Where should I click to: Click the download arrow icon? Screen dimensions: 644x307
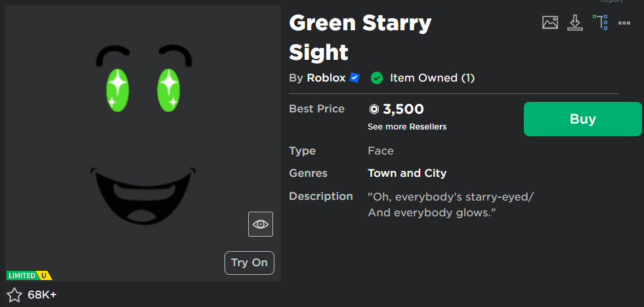click(575, 22)
